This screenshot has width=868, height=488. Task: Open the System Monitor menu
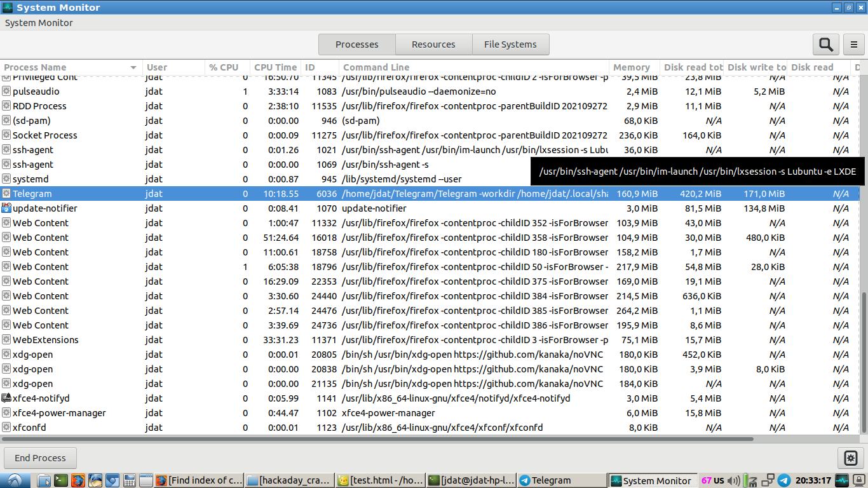39,23
